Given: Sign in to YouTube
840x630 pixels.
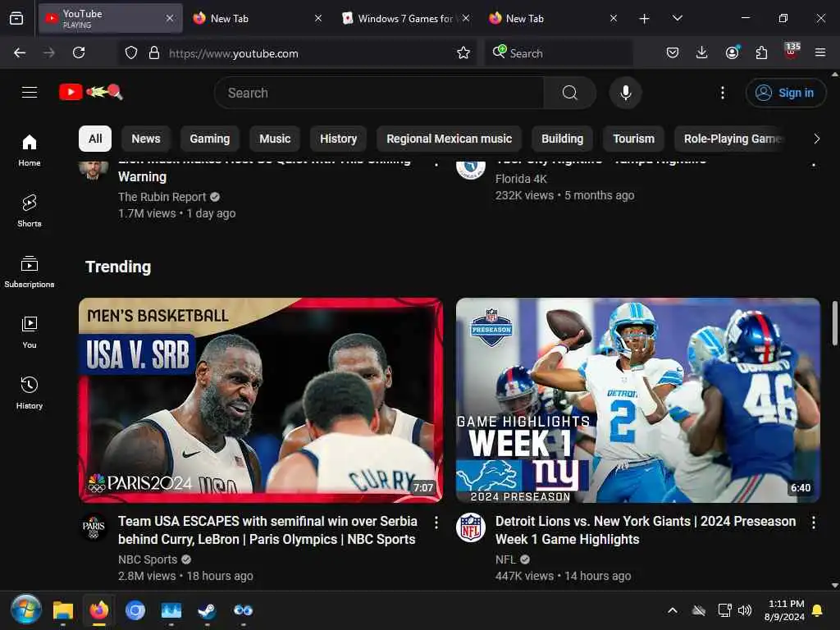Looking at the screenshot, I should (785, 93).
